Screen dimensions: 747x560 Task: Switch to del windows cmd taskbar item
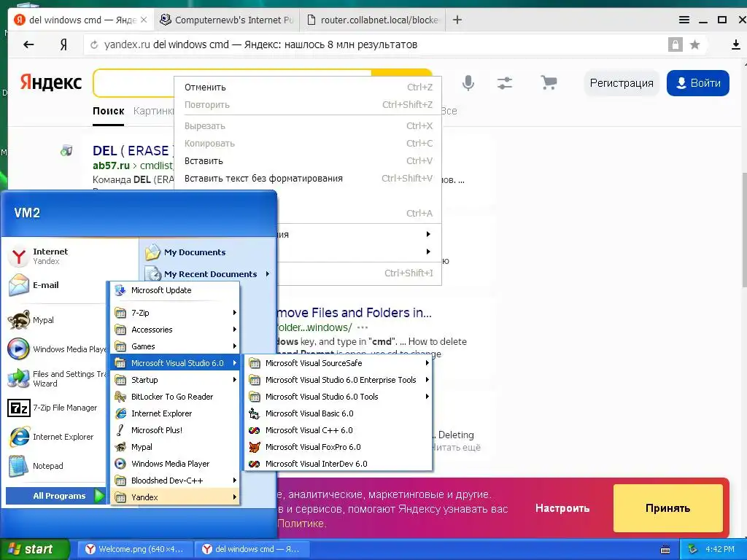click(252, 549)
